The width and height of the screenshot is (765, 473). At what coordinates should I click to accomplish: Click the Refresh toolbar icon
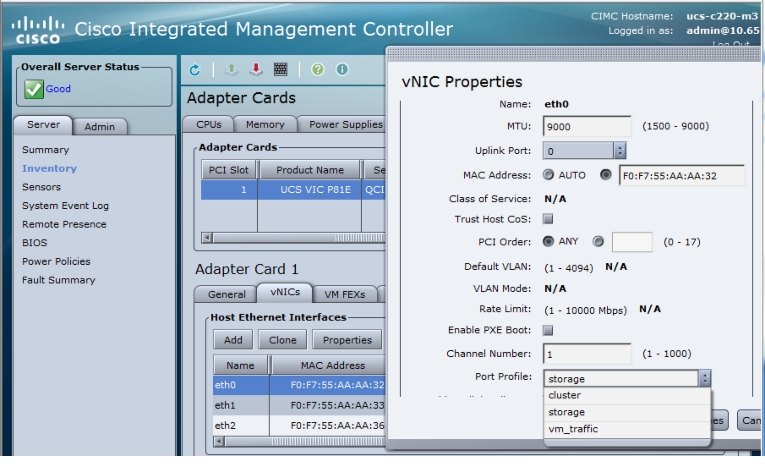pyautogui.click(x=195, y=70)
